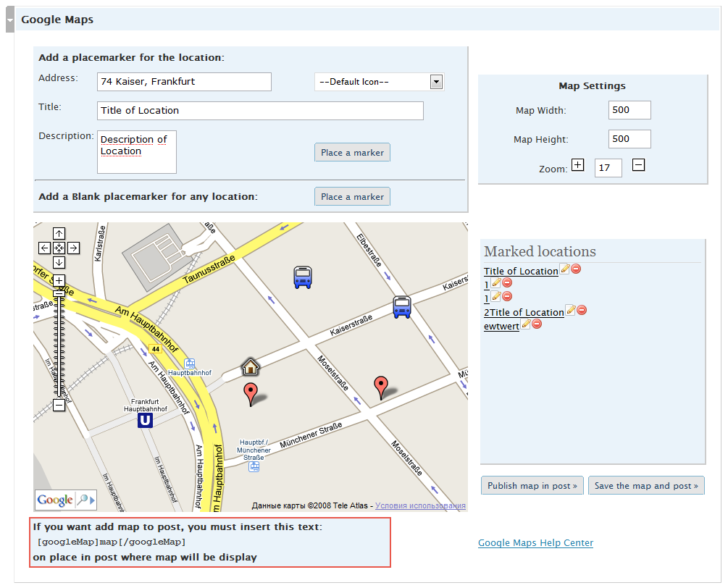Viewport: 728px width, 588px height.
Task: Click the route 44 road shield
Action: [155, 349]
